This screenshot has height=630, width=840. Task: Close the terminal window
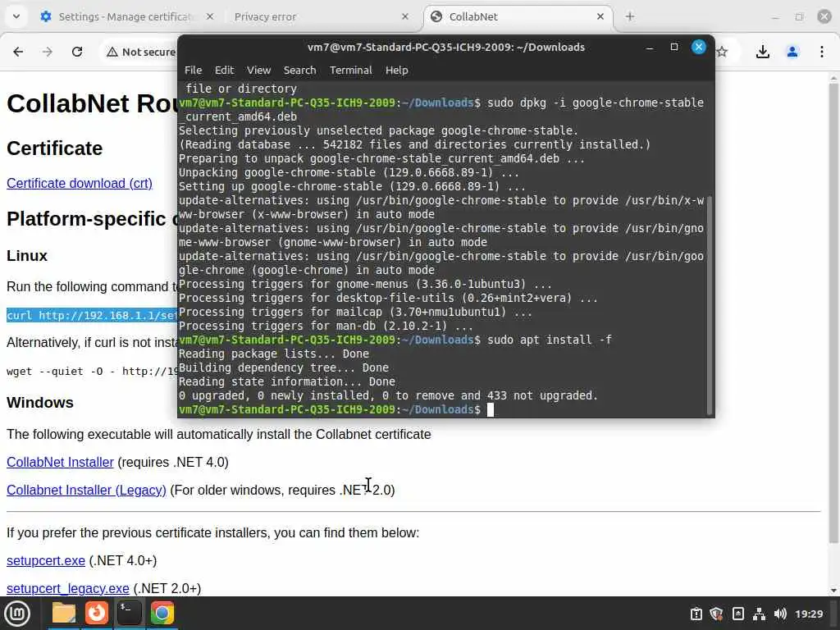click(699, 47)
